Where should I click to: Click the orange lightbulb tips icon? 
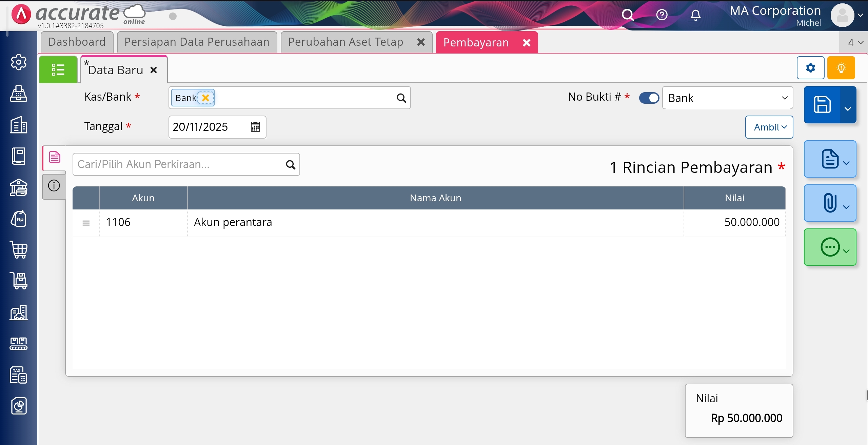(x=841, y=68)
